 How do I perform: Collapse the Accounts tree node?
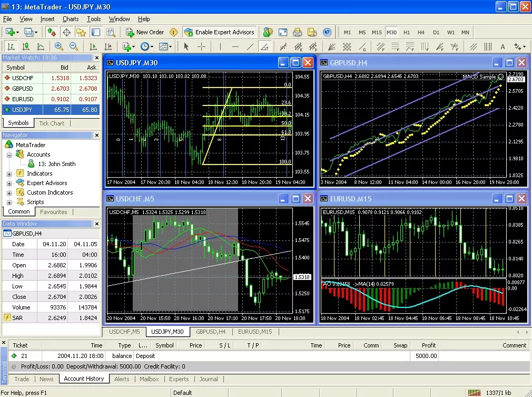[x=9, y=155]
